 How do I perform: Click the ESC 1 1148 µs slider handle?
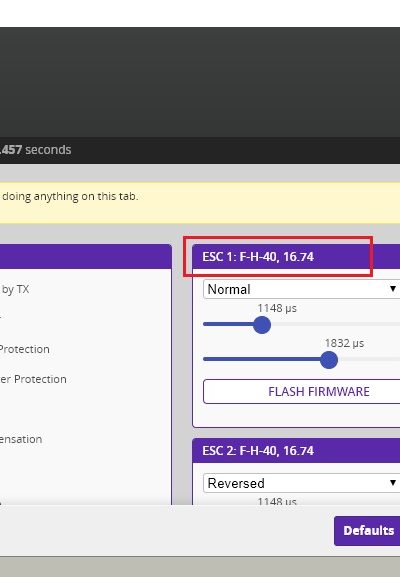[262, 325]
